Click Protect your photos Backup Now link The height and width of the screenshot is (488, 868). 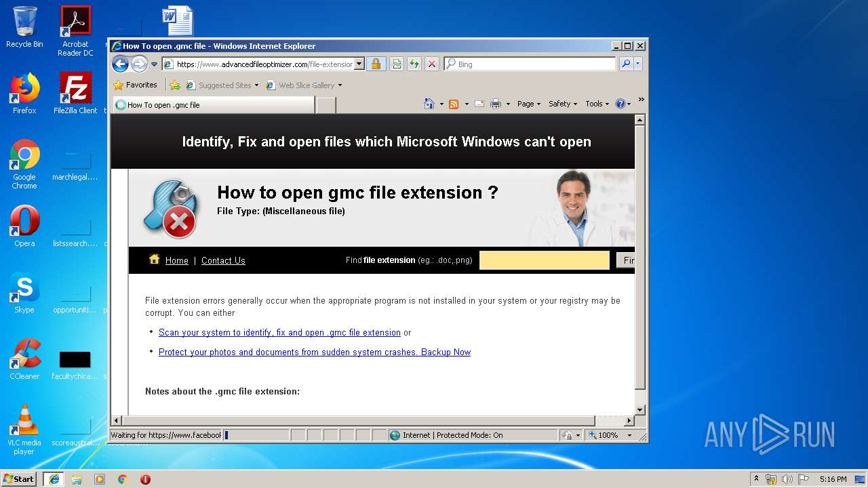[315, 352]
